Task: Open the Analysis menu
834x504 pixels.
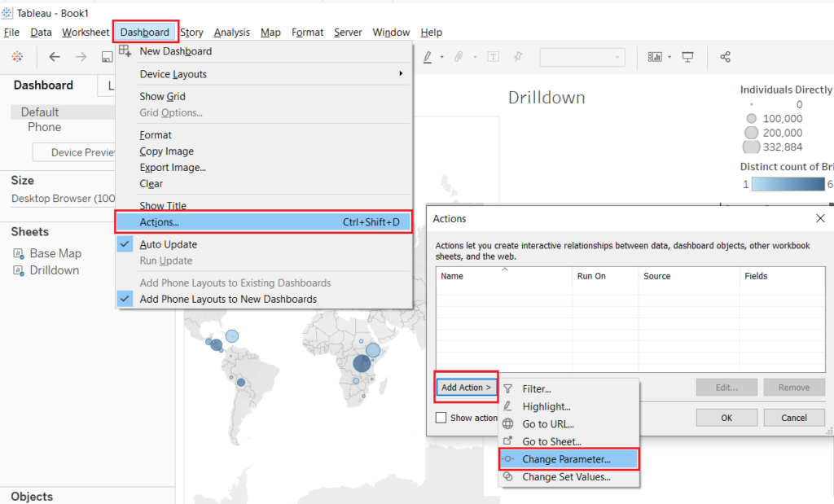Action: point(232,33)
